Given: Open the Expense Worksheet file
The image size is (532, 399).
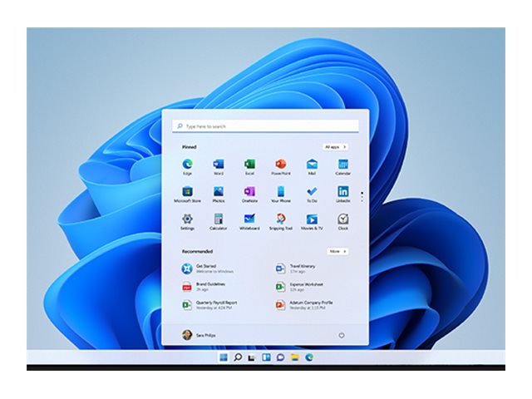Looking at the screenshot, I should [x=299, y=287].
